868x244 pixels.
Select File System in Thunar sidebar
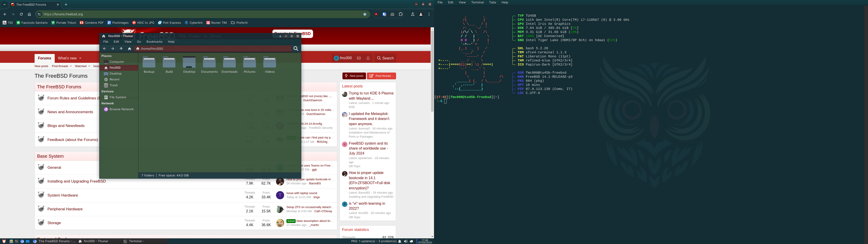click(x=119, y=97)
